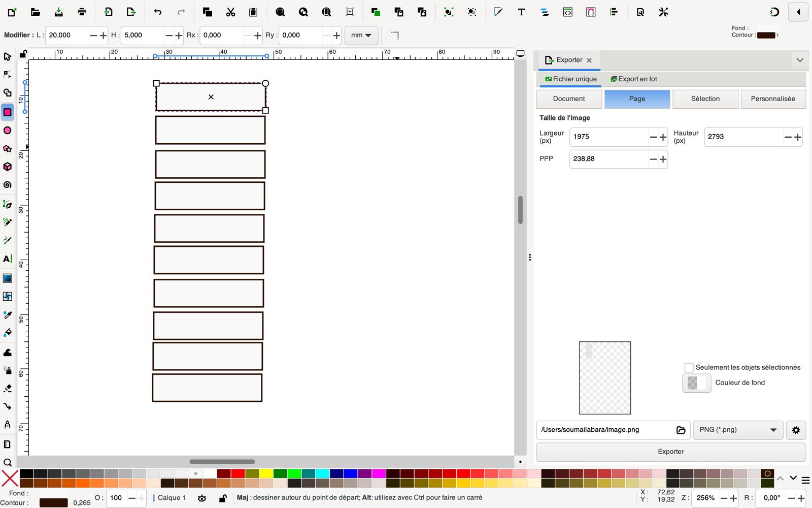Click the export preview thumbnail

click(605, 378)
